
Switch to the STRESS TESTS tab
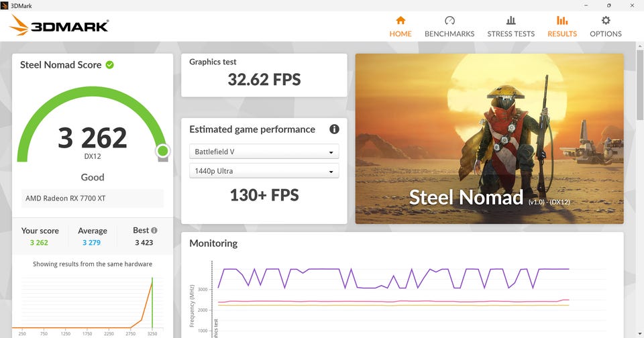511,34
